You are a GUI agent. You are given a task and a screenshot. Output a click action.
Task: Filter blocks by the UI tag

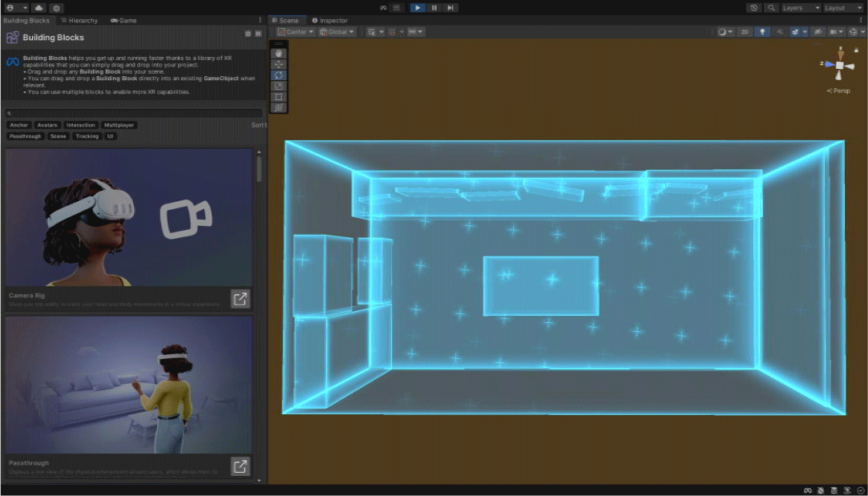coord(111,136)
